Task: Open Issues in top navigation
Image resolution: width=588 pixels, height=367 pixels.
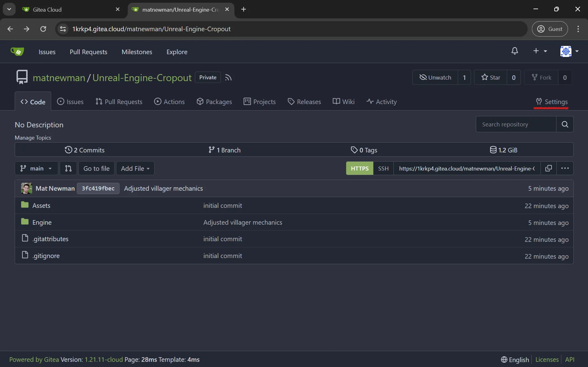Action: coord(47,52)
